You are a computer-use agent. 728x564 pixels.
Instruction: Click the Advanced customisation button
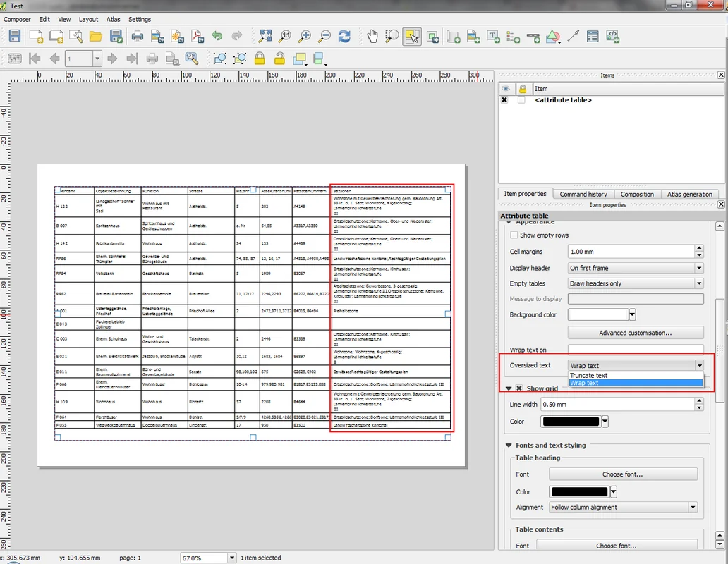pos(635,333)
